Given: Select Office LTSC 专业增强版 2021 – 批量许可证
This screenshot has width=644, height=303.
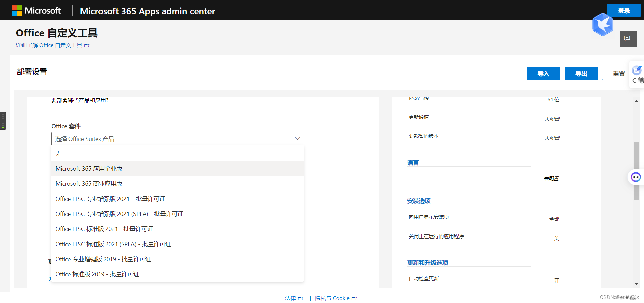Looking at the screenshot, I should 177,199.
